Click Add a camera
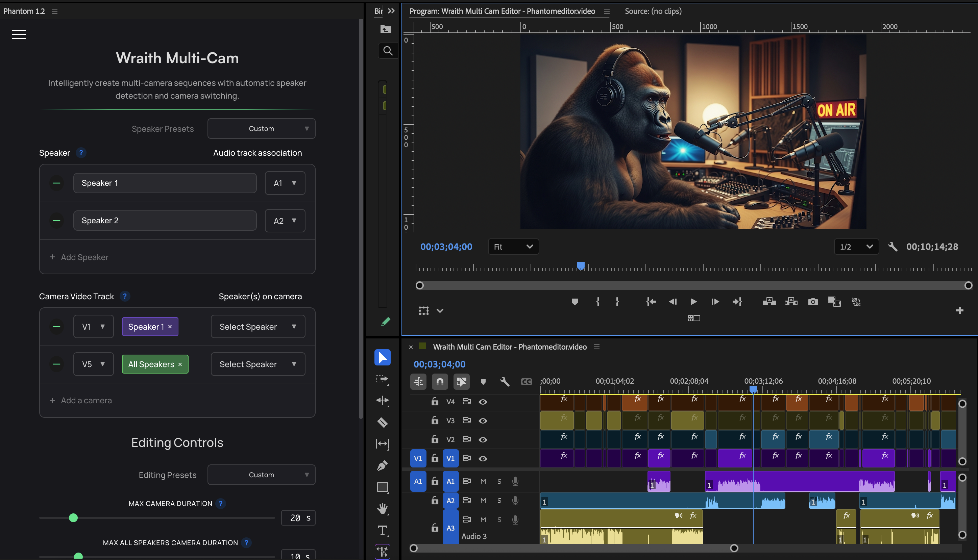 (x=81, y=400)
